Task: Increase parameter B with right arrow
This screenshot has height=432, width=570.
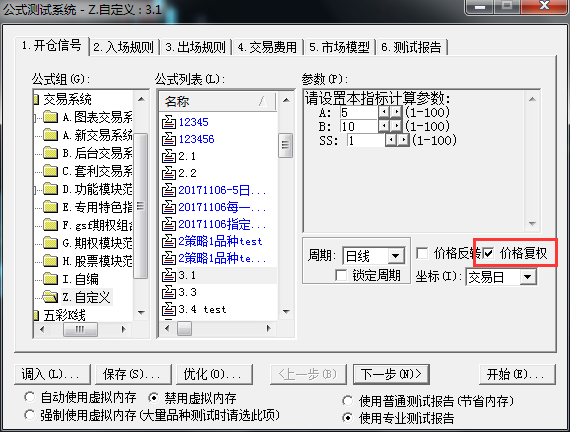Action: click(396, 126)
